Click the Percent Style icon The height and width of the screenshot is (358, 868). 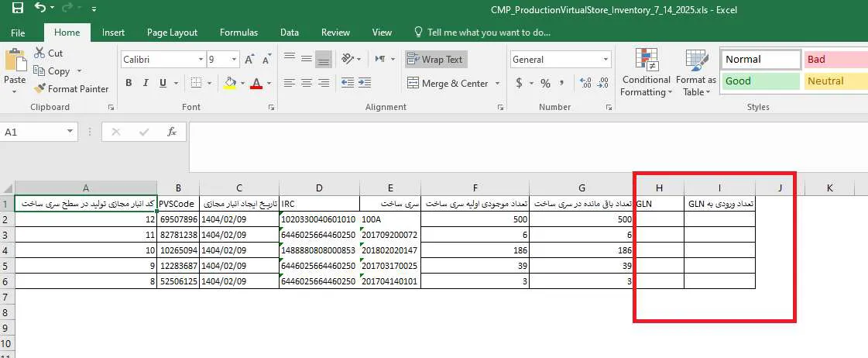pyautogui.click(x=545, y=84)
